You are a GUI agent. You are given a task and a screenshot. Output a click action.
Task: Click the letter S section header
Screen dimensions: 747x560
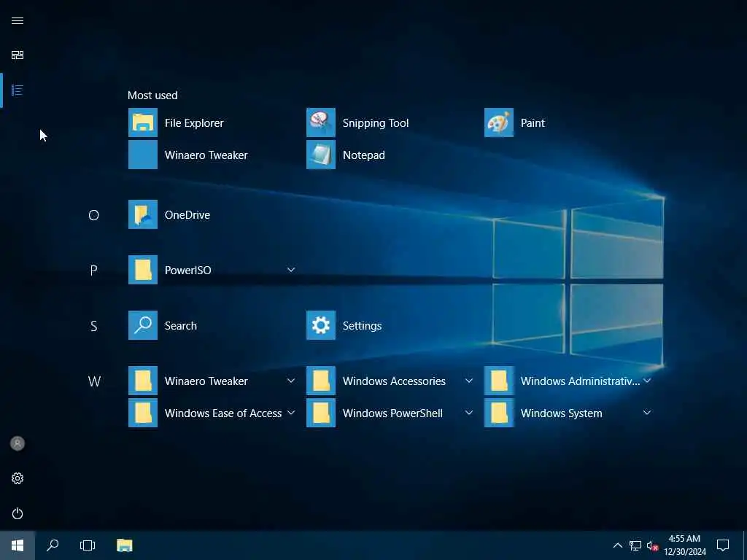pos(94,326)
